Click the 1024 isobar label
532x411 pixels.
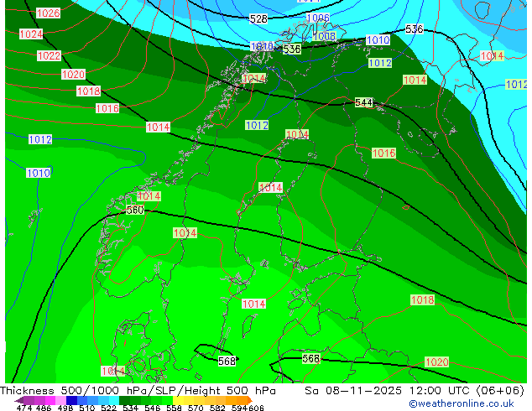(31, 34)
